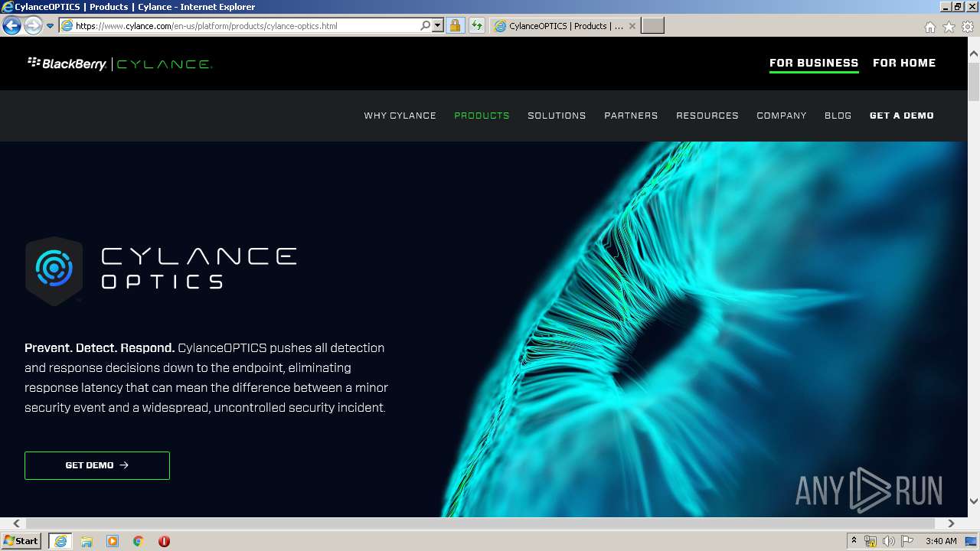Screen dimensions: 980x551
Task: Open a new blank tab
Action: pos(652,26)
